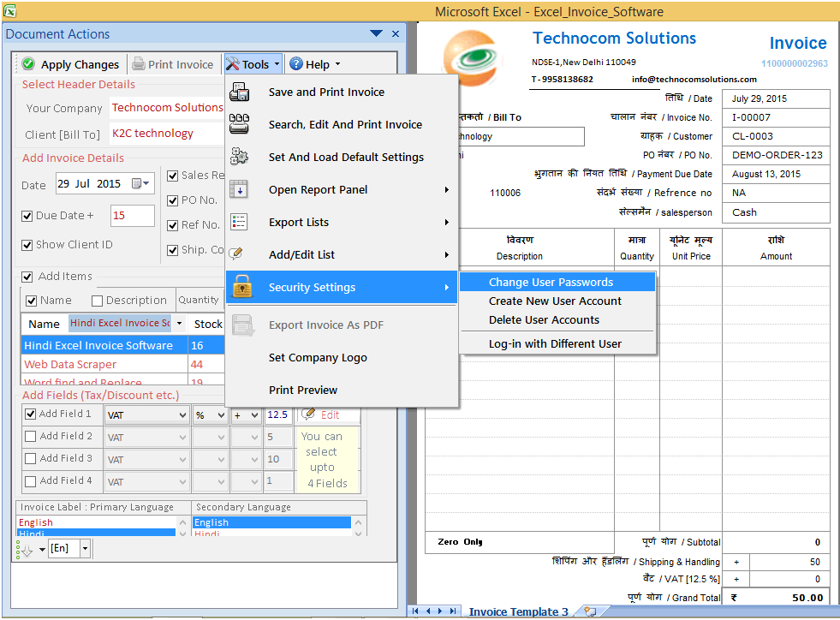Click the blue Help question mark icon
840x620 pixels.
click(x=296, y=63)
